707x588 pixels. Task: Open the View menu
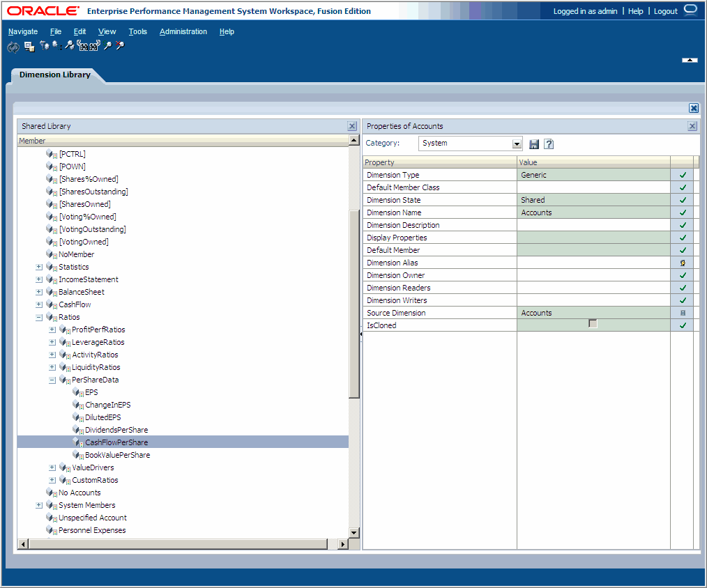(x=107, y=31)
